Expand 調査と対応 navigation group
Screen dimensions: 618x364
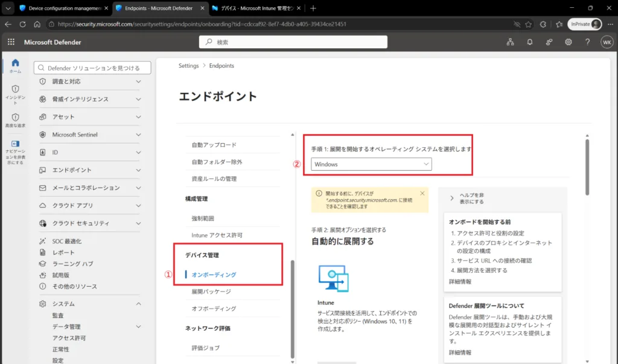pos(138,81)
